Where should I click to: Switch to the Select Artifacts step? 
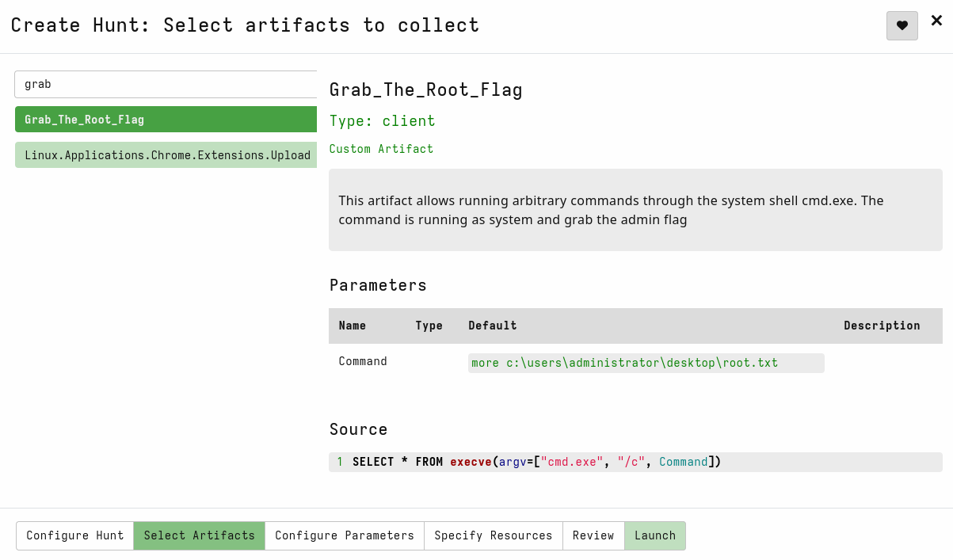[200, 535]
